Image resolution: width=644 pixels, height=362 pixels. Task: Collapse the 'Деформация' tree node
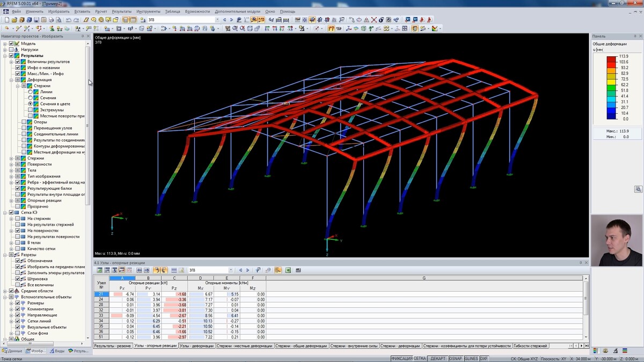(11, 80)
